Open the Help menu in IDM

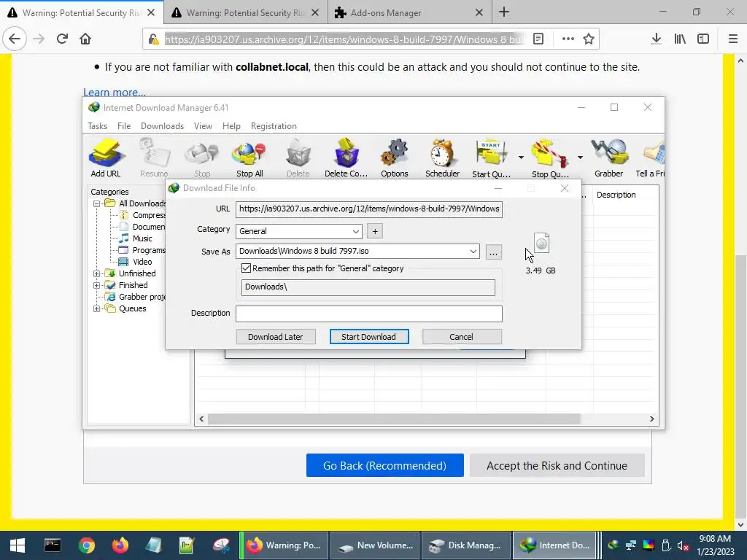231,125
